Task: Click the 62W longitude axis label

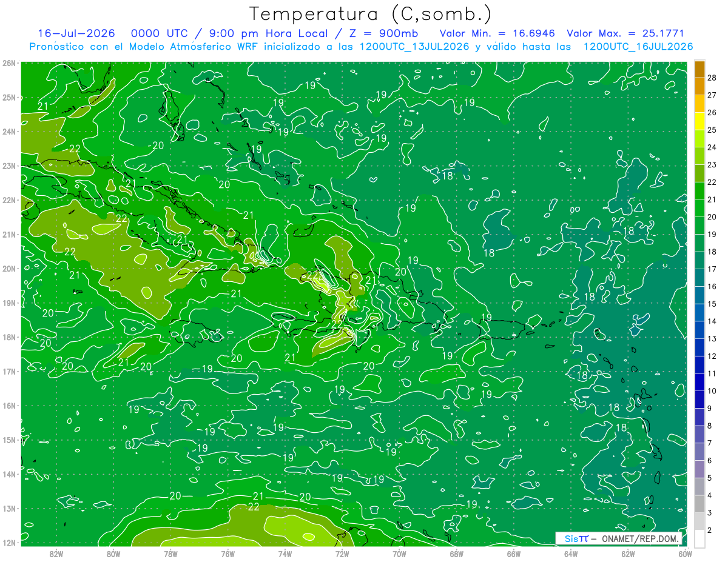Action: (x=628, y=554)
